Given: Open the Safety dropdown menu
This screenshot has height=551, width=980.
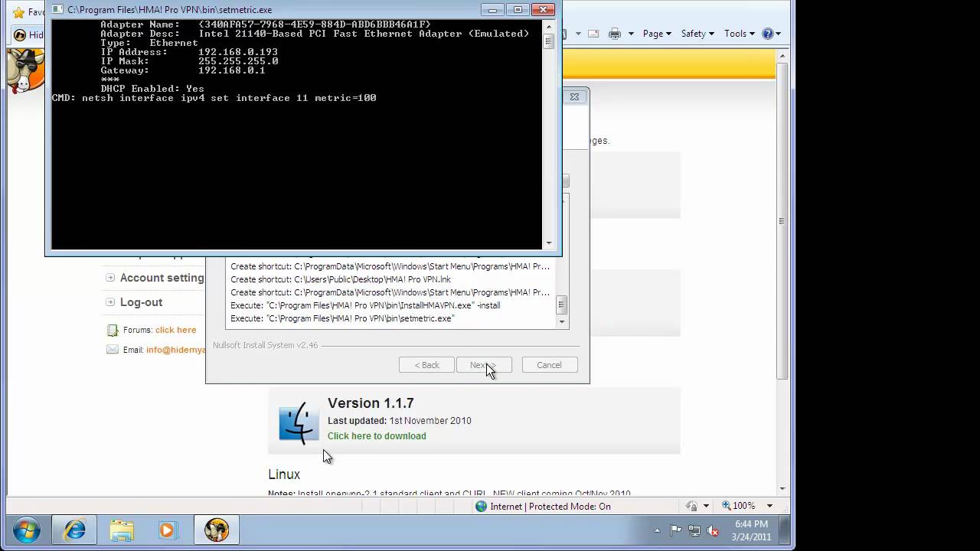Looking at the screenshot, I should 697,34.
